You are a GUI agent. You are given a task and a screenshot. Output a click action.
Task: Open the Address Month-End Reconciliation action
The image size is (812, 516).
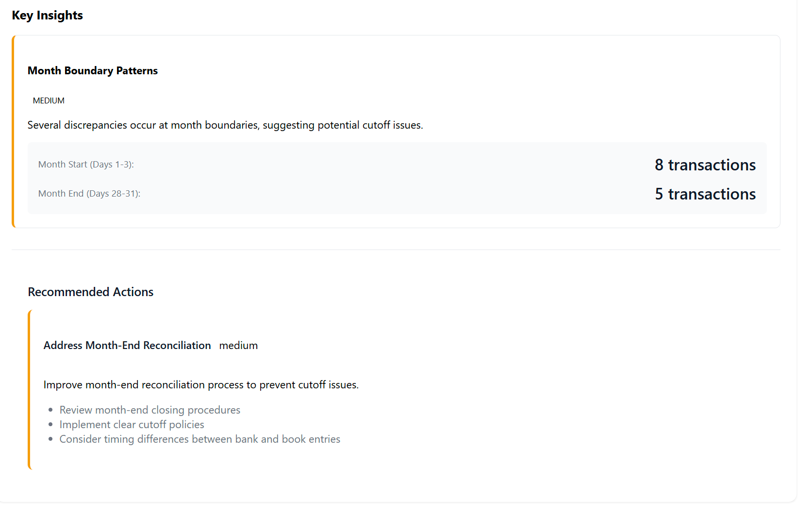pyautogui.click(x=127, y=346)
